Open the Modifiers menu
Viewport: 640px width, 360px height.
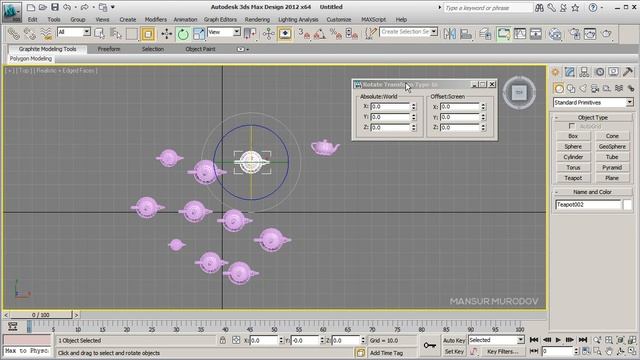point(156,19)
